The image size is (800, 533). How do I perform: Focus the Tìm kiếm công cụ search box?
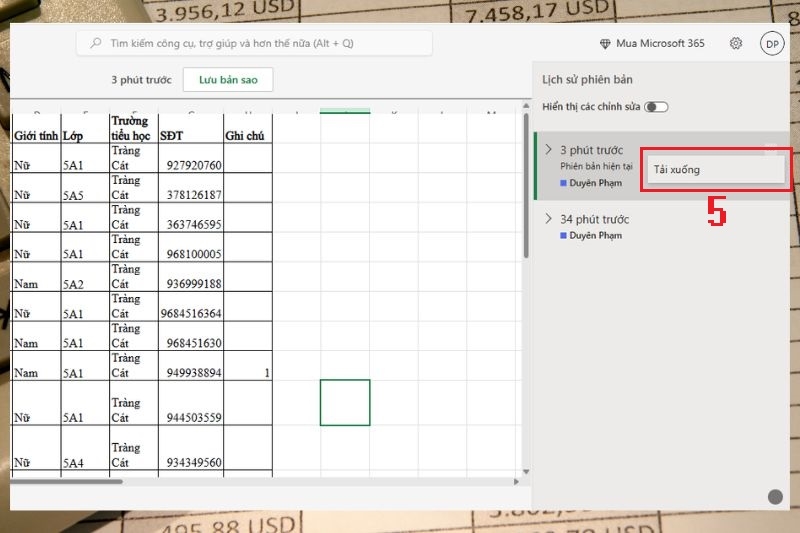click(255, 43)
